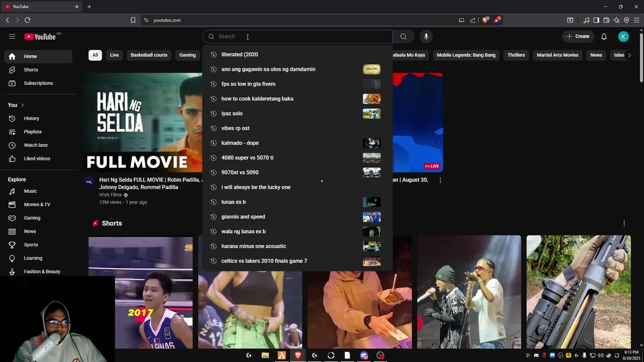The image size is (644, 362).
Task: Open Shorts in the sidebar
Action: click(x=39, y=70)
